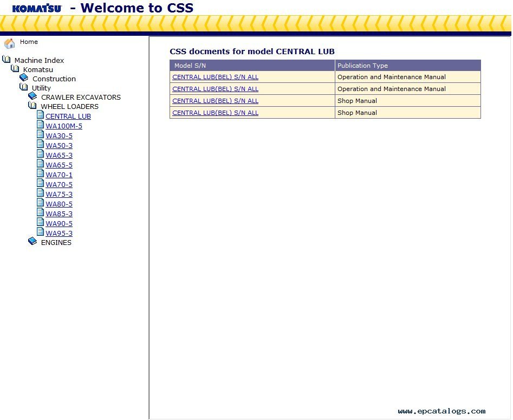This screenshot has height=420, width=513.
Task: Open second CENTRAL LUB(BEL) Operation and Maintenance link
Action: [x=215, y=89]
